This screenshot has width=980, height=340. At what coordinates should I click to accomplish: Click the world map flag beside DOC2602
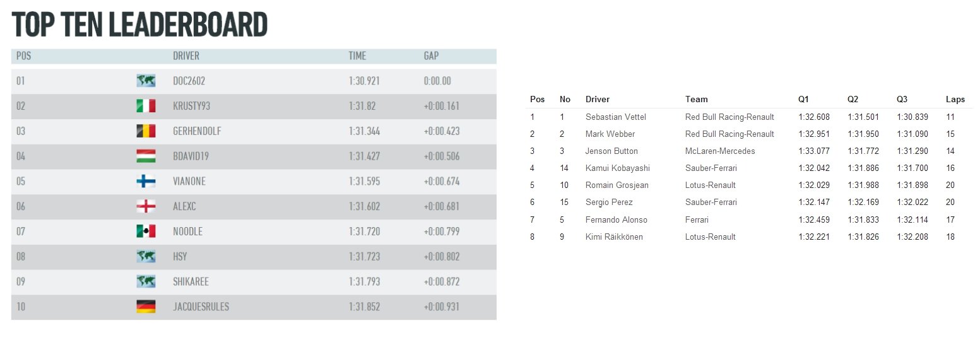(x=146, y=81)
